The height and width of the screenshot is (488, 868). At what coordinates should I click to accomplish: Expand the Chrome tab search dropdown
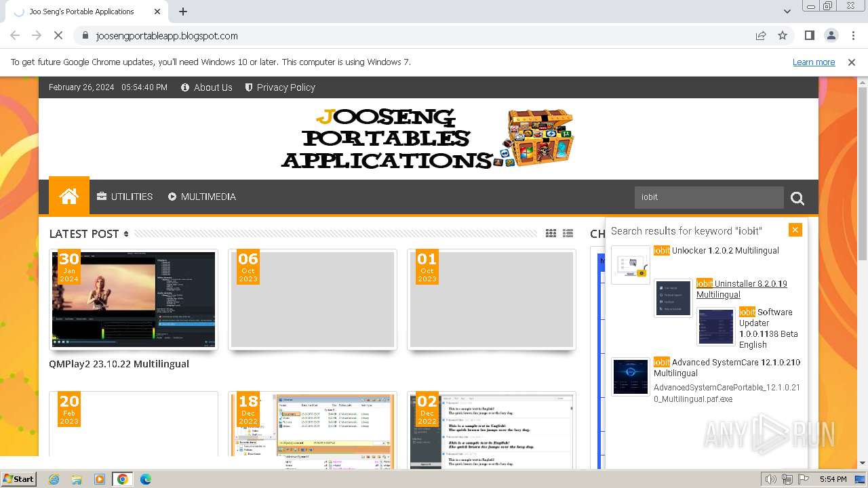(x=787, y=12)
